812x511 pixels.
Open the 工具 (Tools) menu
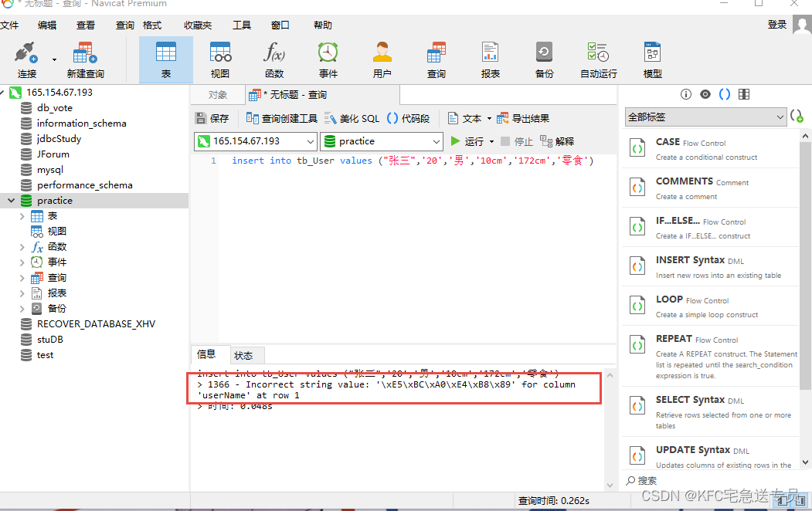tap(241, 25)
